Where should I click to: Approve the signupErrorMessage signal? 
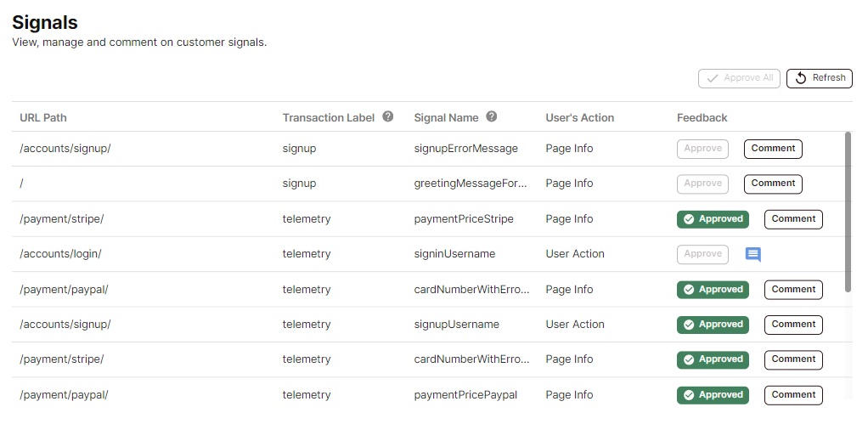pyautogui.click(x=702, y=149)
